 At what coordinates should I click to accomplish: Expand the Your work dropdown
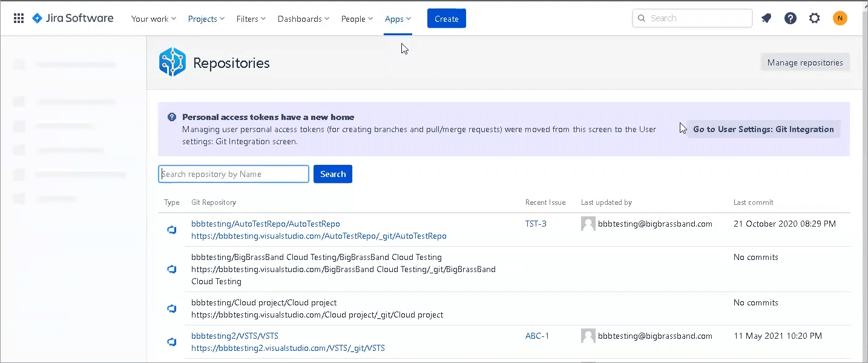(154, 19)
